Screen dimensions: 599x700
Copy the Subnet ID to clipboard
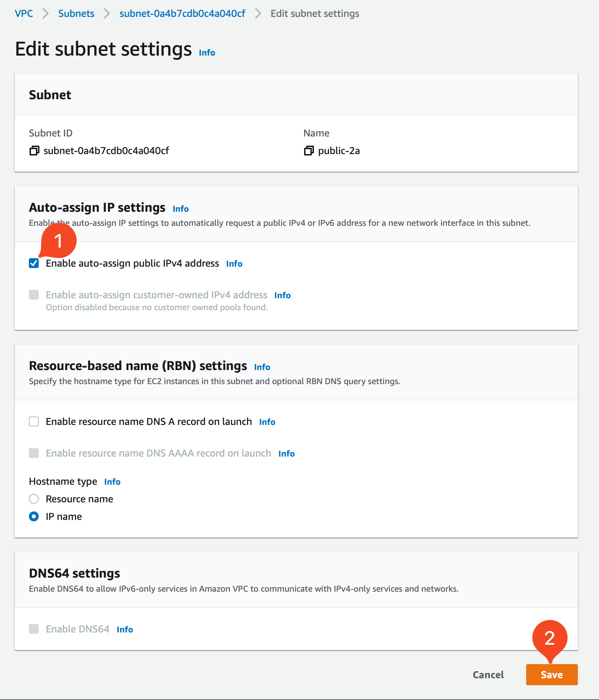coord(34,151)
